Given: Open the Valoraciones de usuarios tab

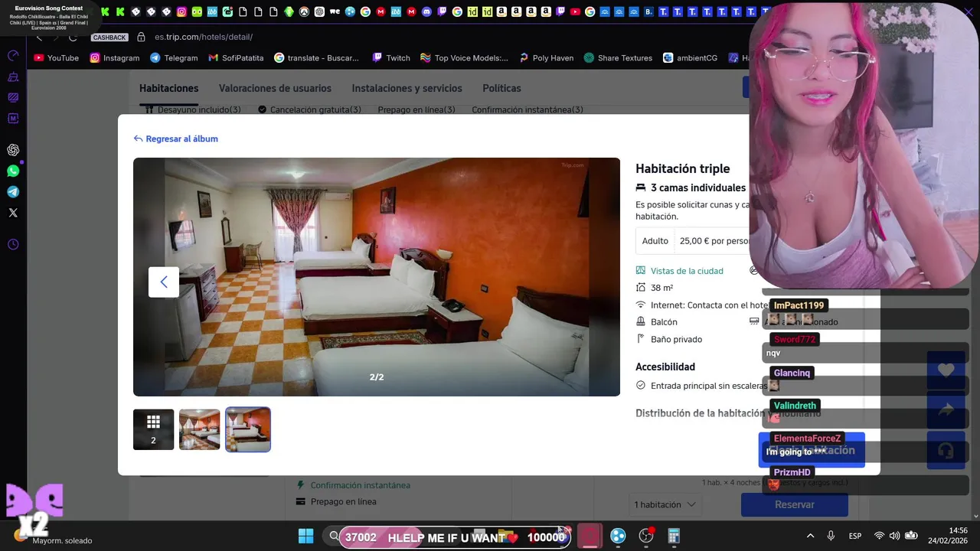Looking at the screenshot, I should point(275,88).
